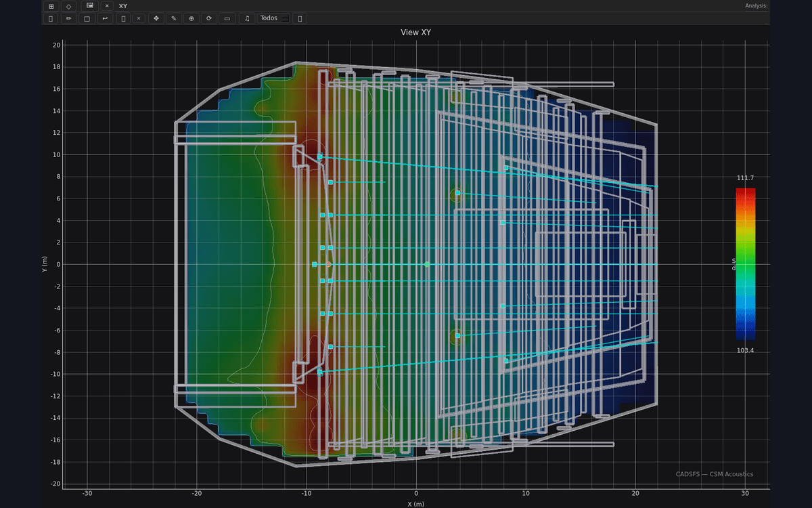Click the image view icon
812x508 pixels.
(x=89, y=6)
